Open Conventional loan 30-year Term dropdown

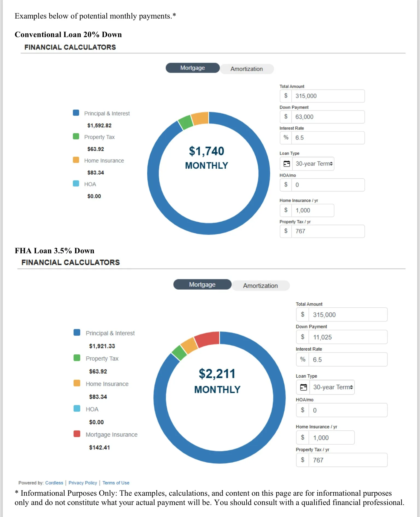tap(314, 164)
